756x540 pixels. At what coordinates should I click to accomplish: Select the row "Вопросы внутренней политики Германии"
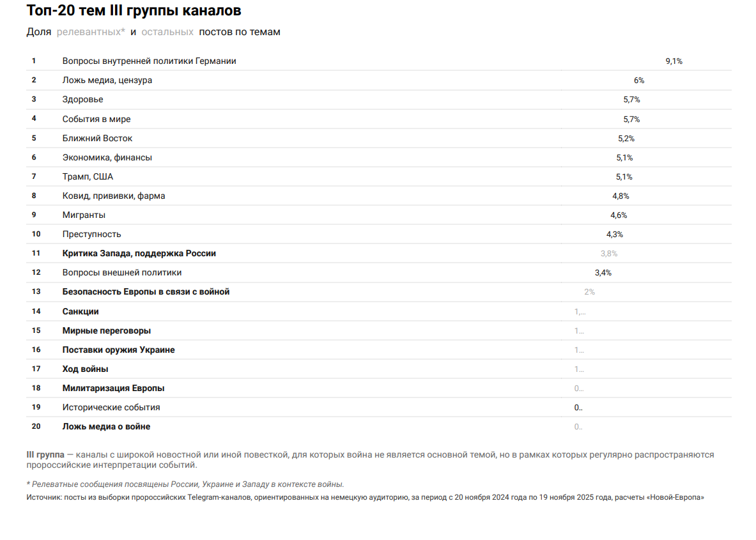[149, 61]
